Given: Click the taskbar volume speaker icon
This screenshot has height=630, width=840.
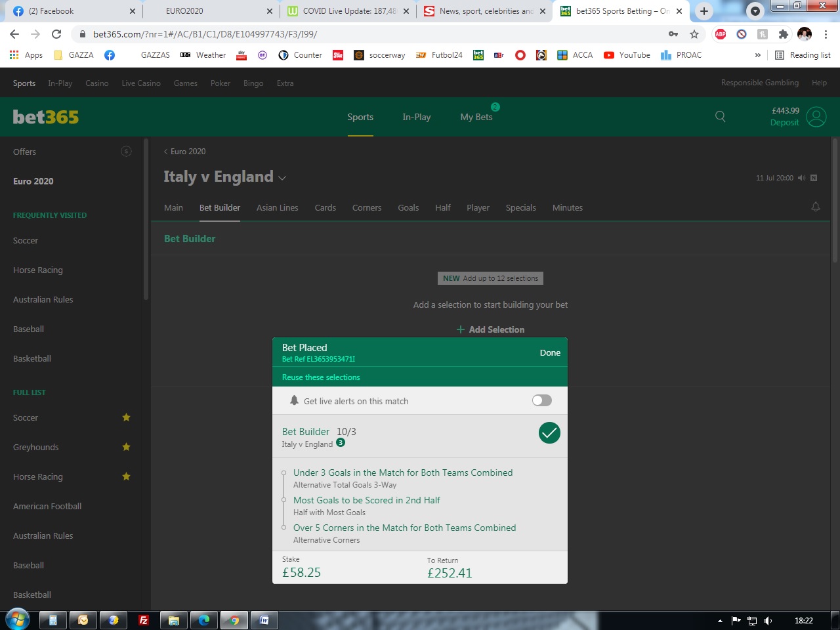Looking at the screenshot, I should point(768,620).
